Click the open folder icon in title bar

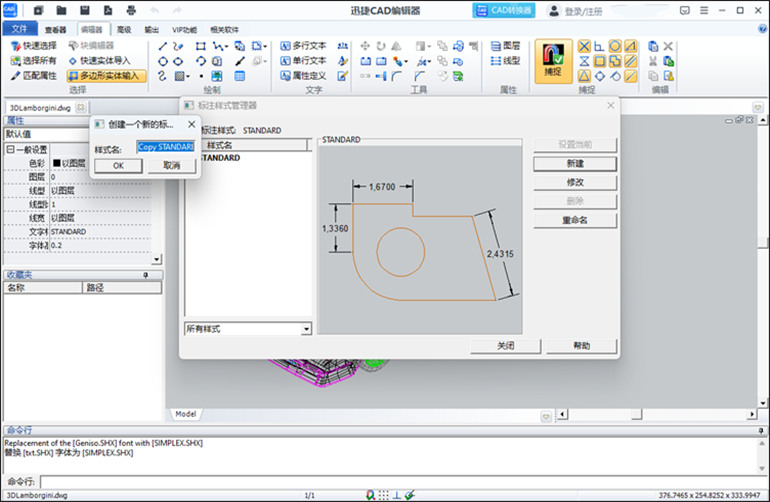tap(61, 10)
